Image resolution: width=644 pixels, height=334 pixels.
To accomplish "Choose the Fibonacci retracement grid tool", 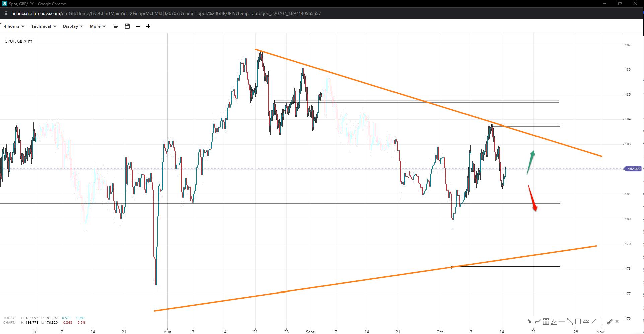I will click(546, 321).
